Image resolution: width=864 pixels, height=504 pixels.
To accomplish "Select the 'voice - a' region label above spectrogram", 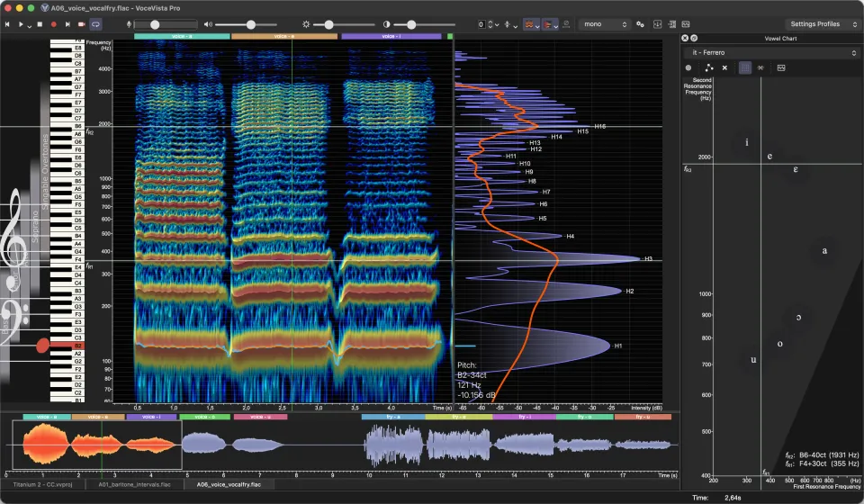I will pyautogui.click(x=182, y=36).
